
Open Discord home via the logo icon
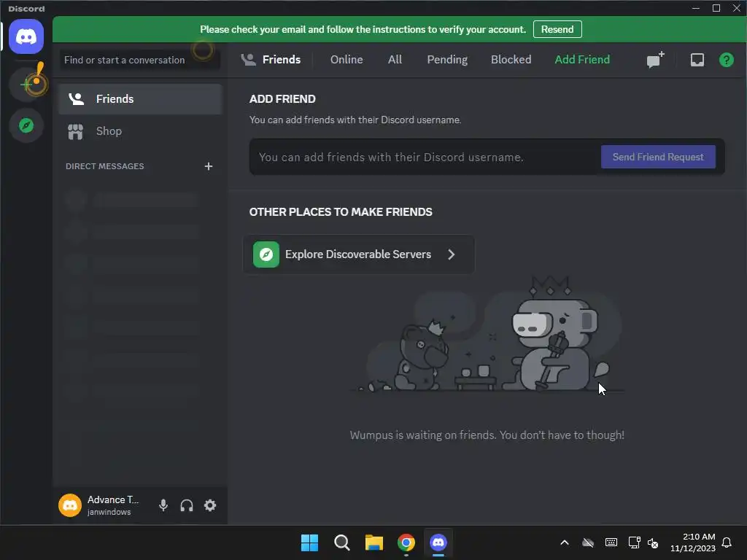tap(26, 36)
